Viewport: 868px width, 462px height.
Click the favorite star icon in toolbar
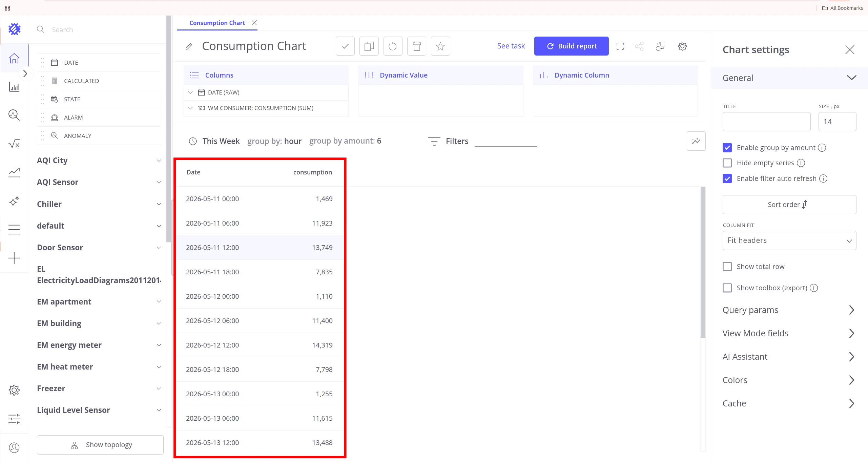pyautogui.click(x=440, y=46)
